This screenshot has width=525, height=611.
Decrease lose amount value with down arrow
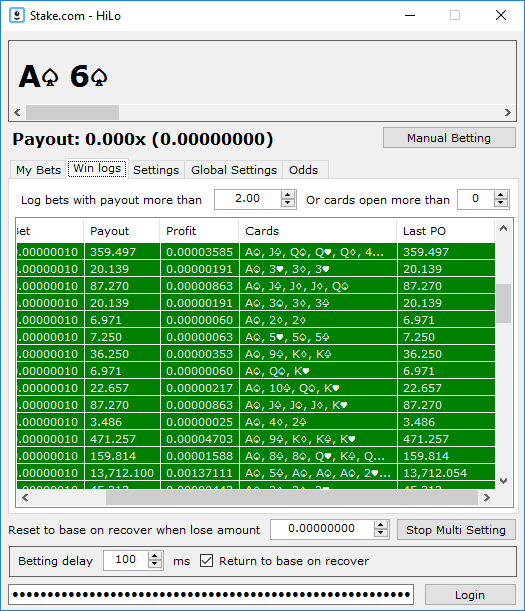tap(380, 533)
